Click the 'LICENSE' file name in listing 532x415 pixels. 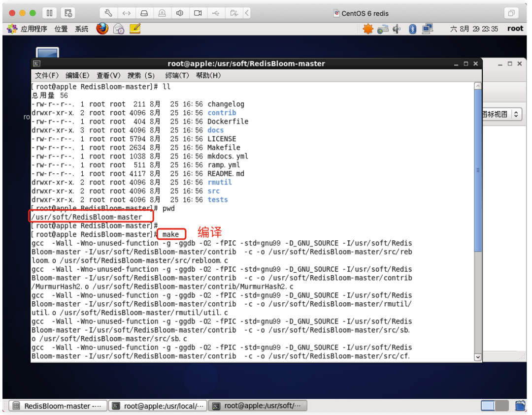point(222,139)
